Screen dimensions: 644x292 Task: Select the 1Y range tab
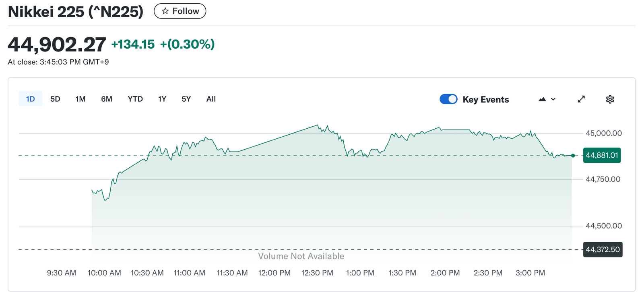(x=162, y=99)
